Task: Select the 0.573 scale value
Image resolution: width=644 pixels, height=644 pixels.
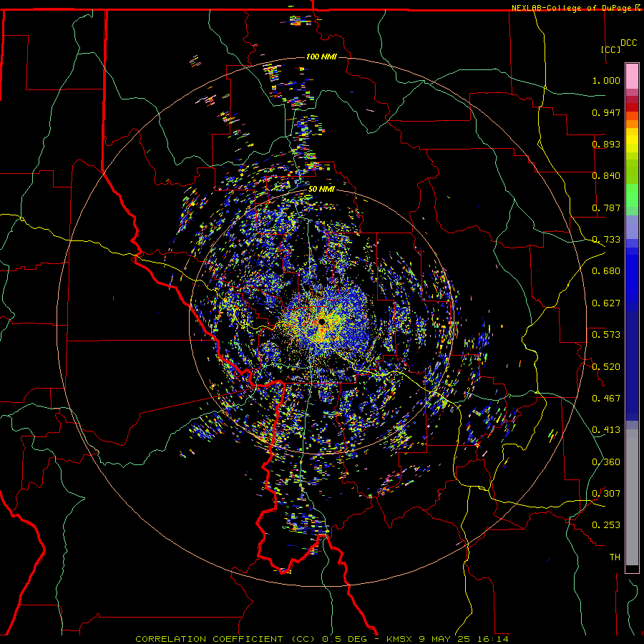Action: (x=606, y=335)
